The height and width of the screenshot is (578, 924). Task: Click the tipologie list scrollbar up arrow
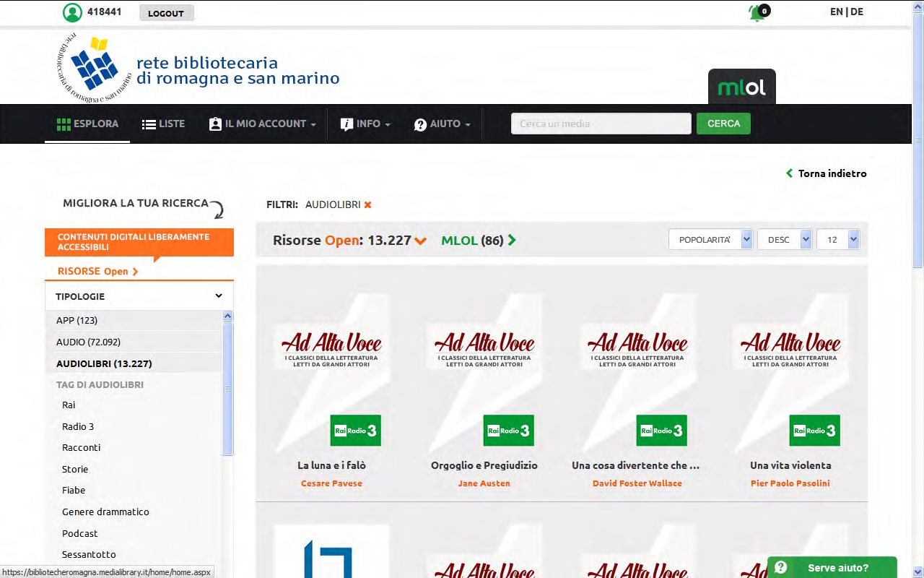tap(228, 316)
